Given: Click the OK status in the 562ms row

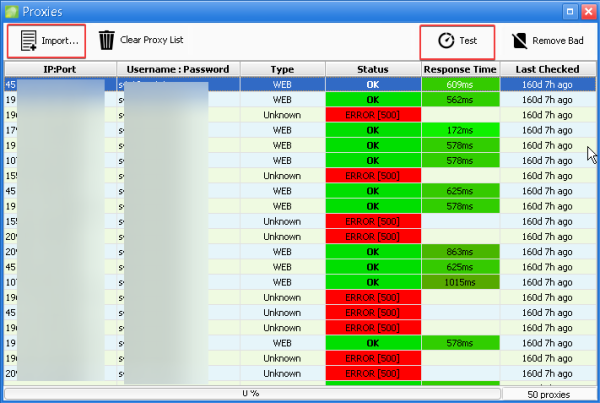Looking at the screenshot, I should tap(373, 100).
